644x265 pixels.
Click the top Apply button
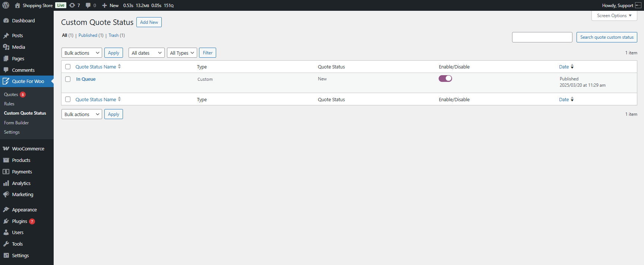(114, 53)
